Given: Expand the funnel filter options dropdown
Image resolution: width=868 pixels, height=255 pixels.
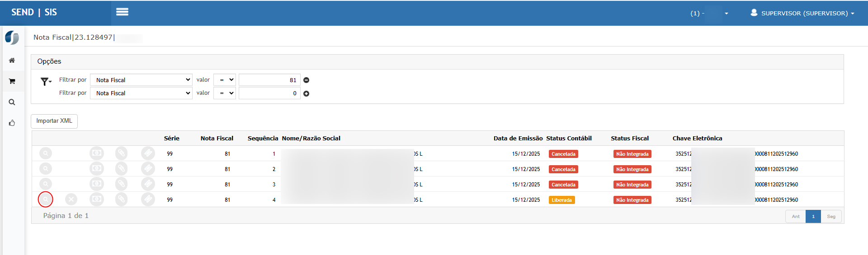Looking at the screenshot, I should [x=46, y=82].
